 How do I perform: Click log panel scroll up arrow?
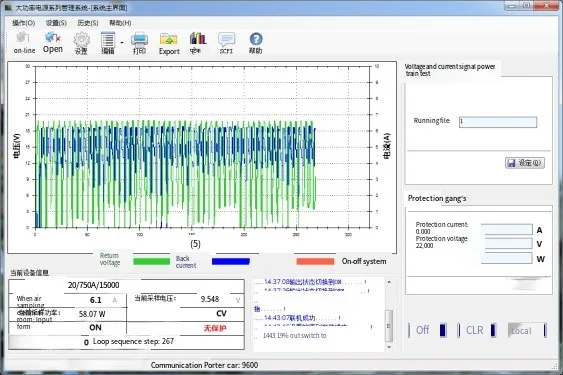click(389, 282)
